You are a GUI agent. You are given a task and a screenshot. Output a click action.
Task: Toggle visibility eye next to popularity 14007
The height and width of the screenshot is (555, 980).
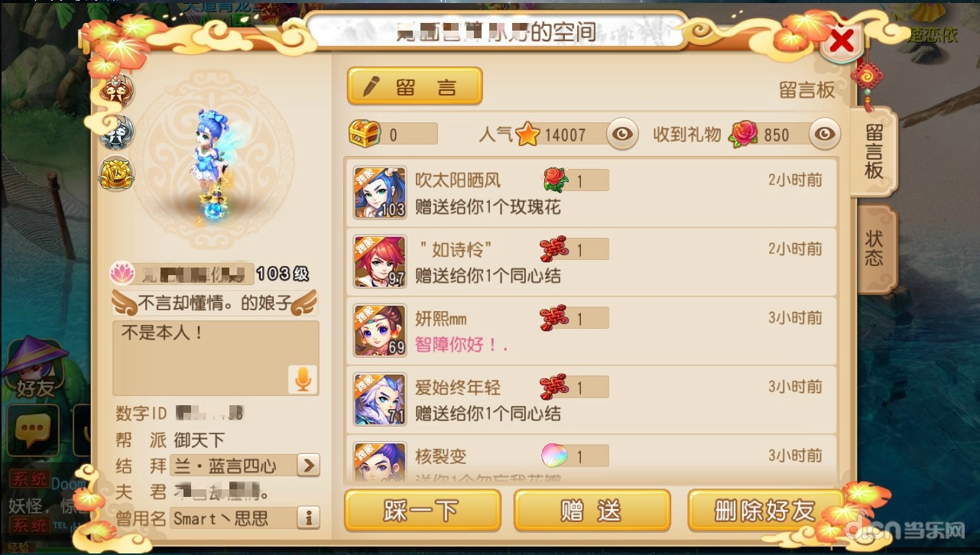623,135
